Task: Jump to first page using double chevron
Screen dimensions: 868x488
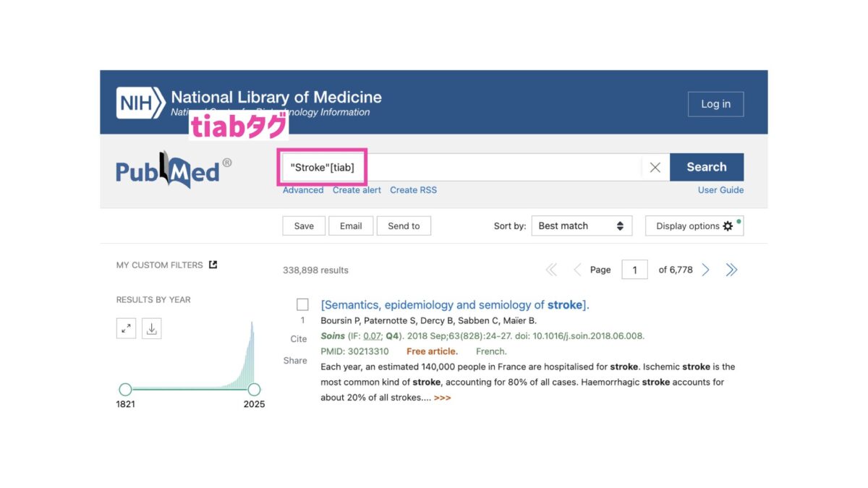Action: (550, 270)
